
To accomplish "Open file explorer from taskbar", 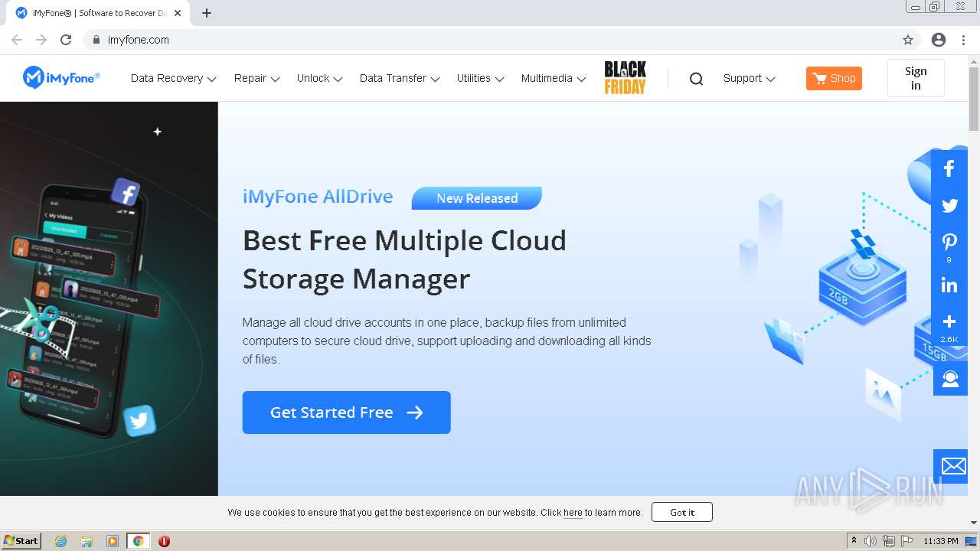I will click(87, 541).
